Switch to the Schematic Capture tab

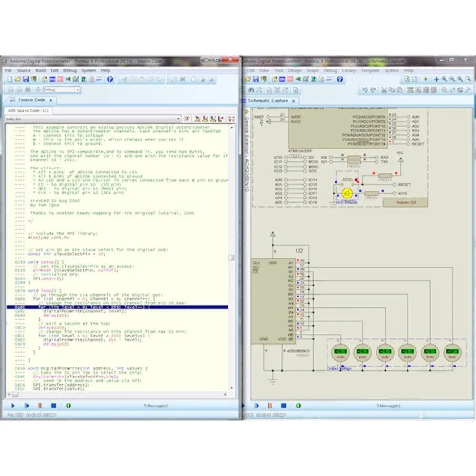[x=268, y=101]
